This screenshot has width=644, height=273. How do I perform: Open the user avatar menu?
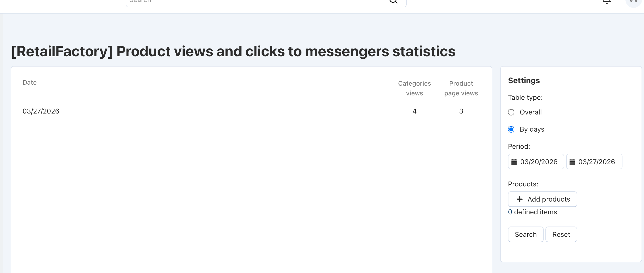tap(633, 1)
